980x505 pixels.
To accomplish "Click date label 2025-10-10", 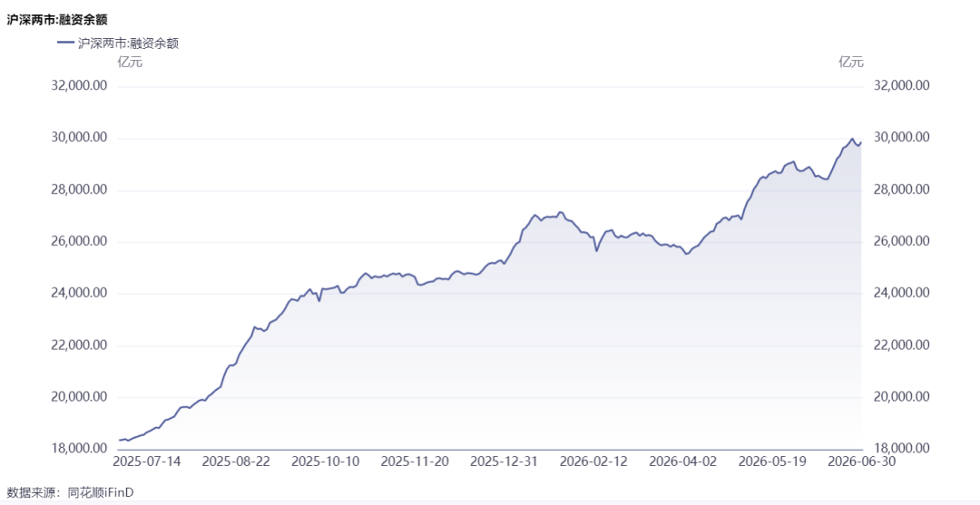I will pyautogui.click(x=326, y=461).
